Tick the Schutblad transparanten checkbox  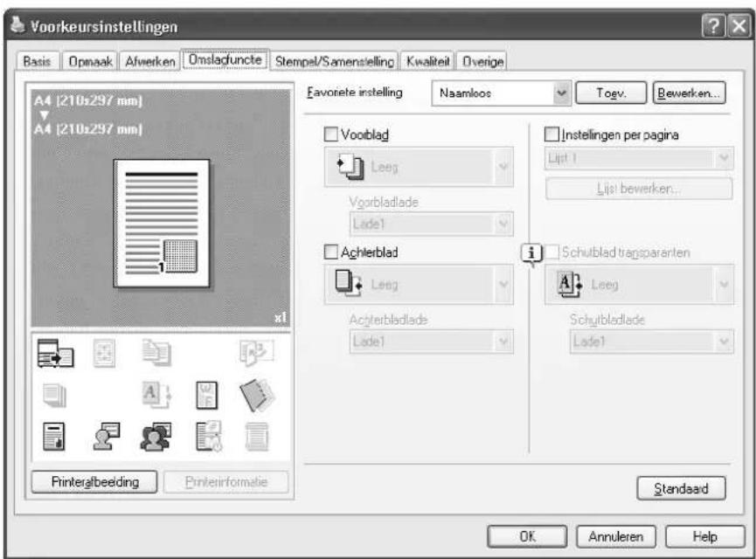[x=552, y=252]
